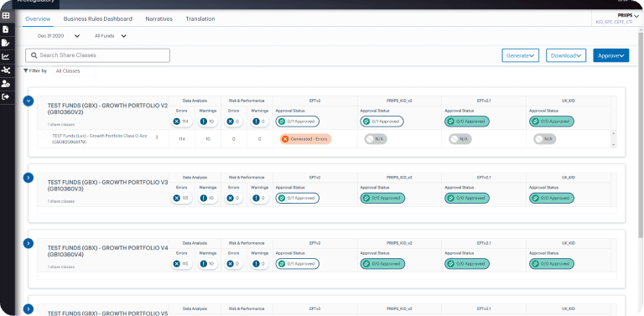The width and height of the screenshot is (644, 316).
Task: Open the Dec 31 2020 date dropdown
Action: click(x=59, y=36)
